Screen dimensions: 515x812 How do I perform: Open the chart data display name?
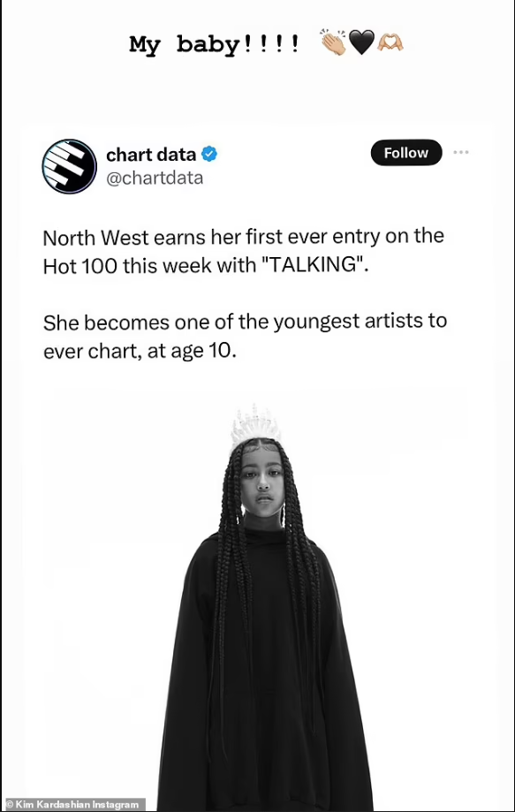click(x=151, y=155)
